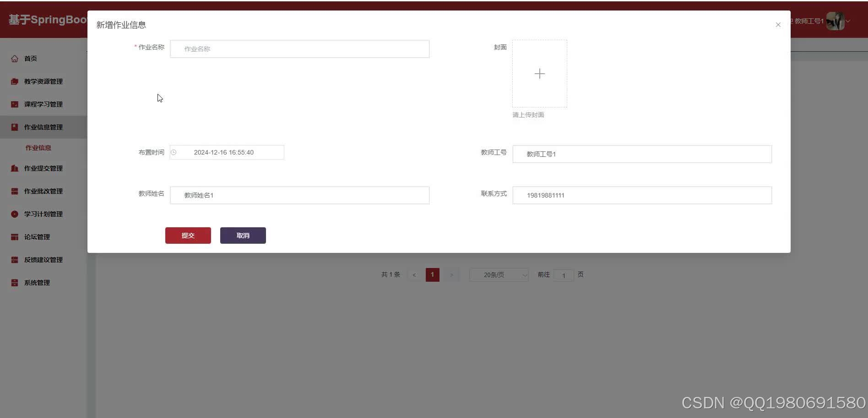
Task: Click the 作业批改管理 list icon
Action: tap(14, 191)
